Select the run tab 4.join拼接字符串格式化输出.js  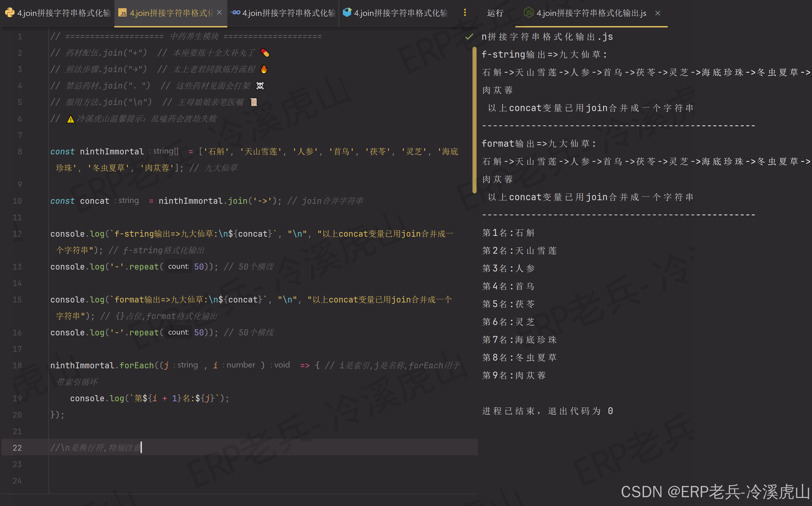coord(591,13)
